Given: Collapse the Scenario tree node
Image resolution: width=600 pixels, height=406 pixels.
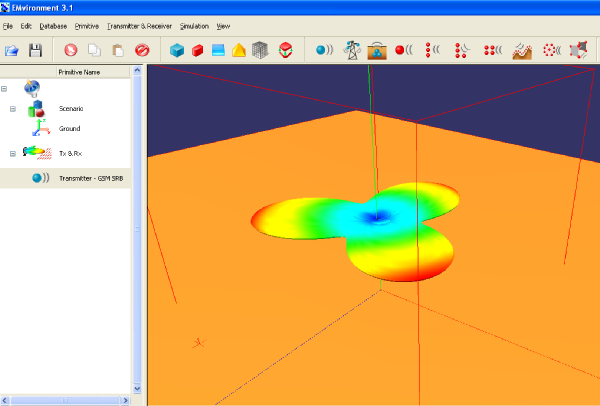Looking at the screenshot, I should click(13, 108).
